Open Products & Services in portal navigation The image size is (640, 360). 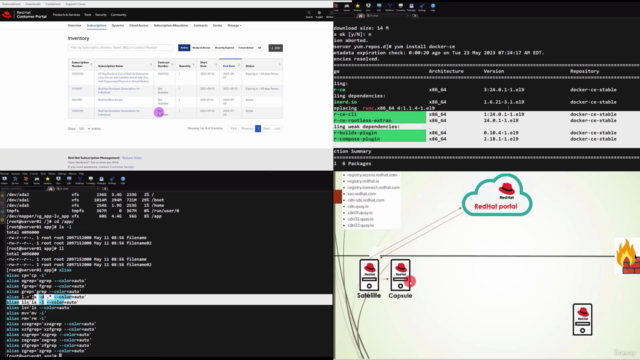click(66, 15)
